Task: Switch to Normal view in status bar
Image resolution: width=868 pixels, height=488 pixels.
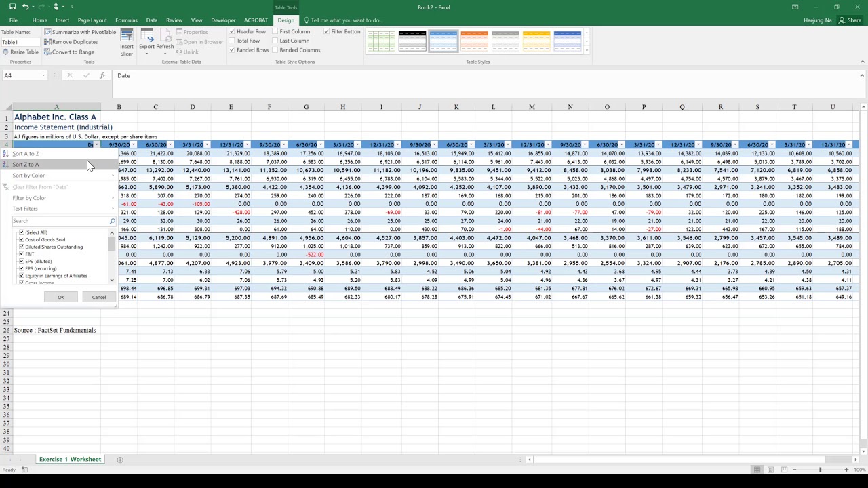Action: [757, 470]
